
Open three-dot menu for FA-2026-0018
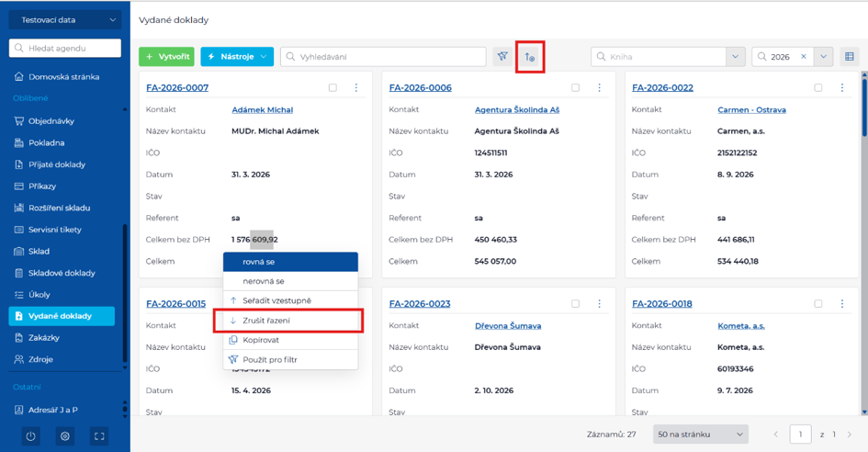coord(842,303)
